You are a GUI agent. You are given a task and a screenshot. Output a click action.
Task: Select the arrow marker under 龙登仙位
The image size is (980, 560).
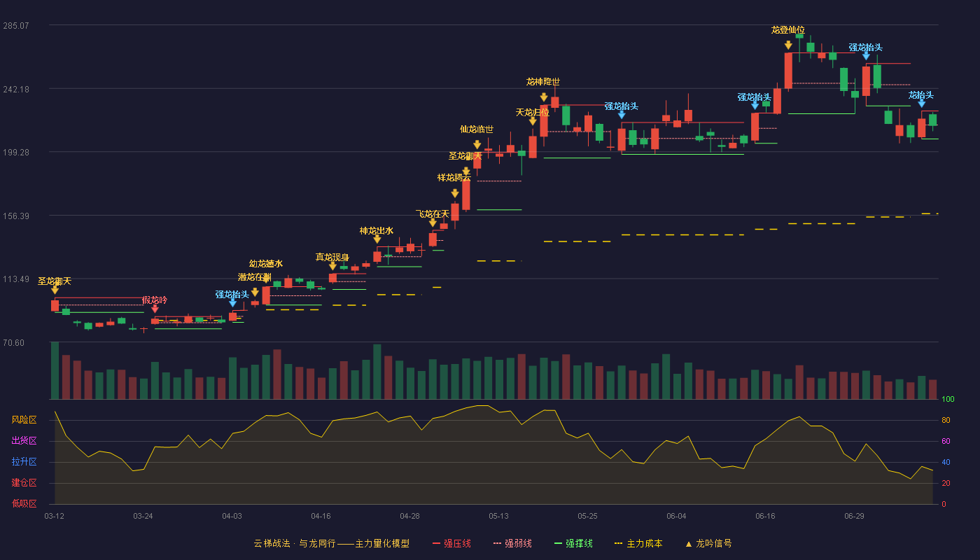tap(788, 45)
